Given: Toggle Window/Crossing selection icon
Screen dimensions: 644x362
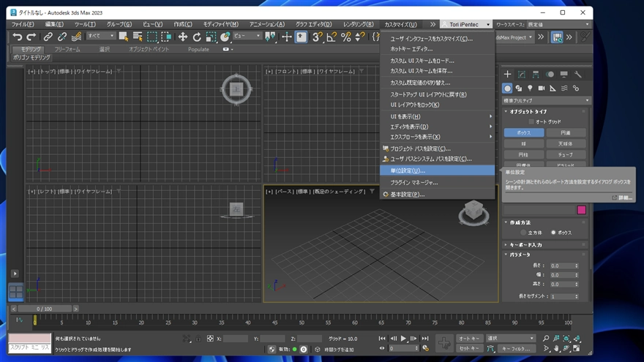Looking at the screenshot, I should [x=166, y=37].
